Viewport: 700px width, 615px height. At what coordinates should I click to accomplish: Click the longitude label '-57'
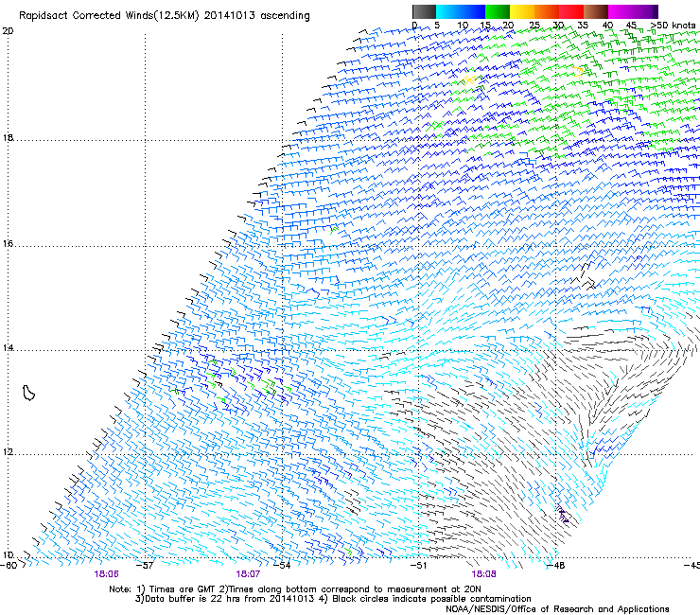(x=146, y=566)
